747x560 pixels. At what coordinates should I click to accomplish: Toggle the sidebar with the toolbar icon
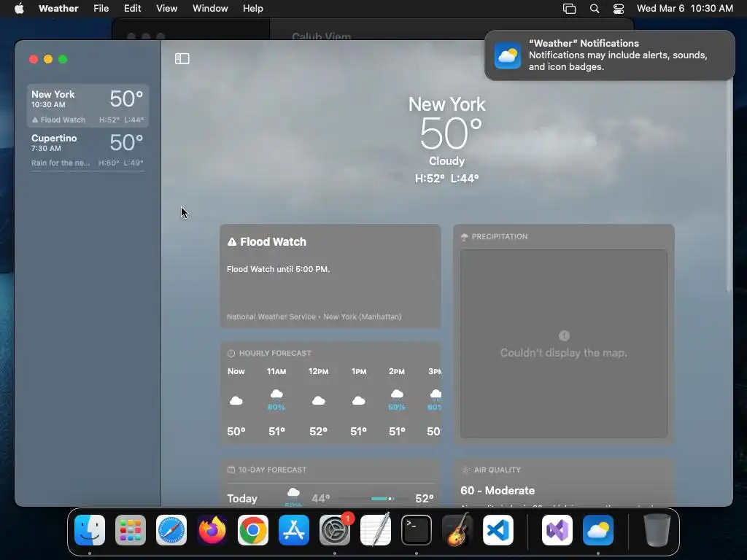tap(182, 58)
